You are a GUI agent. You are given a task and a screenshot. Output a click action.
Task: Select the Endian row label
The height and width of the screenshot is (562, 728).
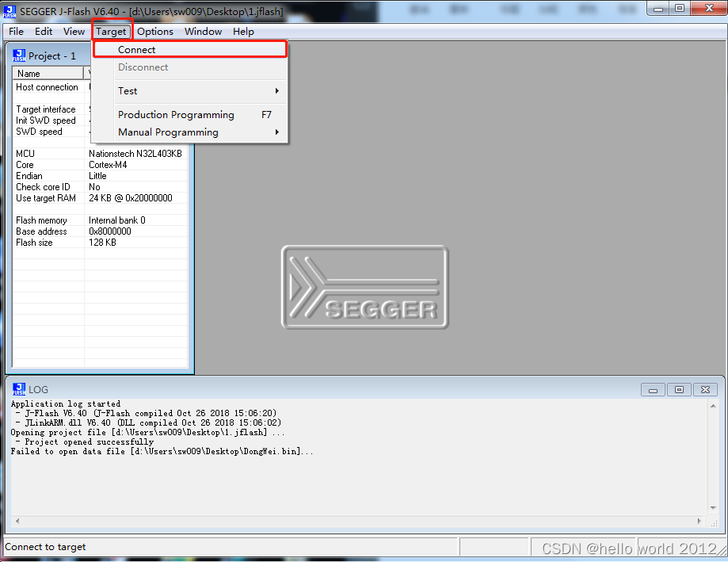[x=29, y=176]
